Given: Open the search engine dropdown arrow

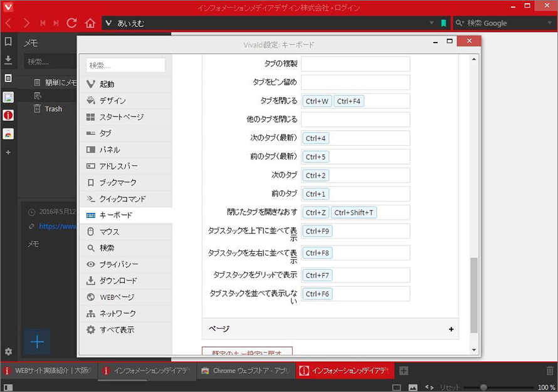Looking at the screenshot, I should pos(550,23).
